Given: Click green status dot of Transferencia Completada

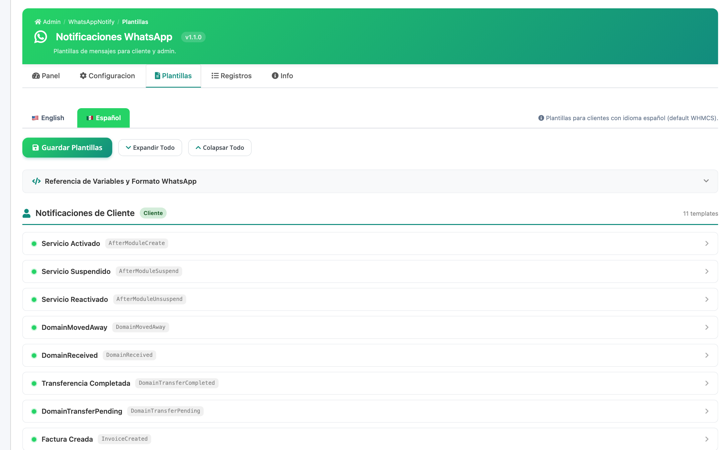Looking at the screenshot, I should (34, 383).
